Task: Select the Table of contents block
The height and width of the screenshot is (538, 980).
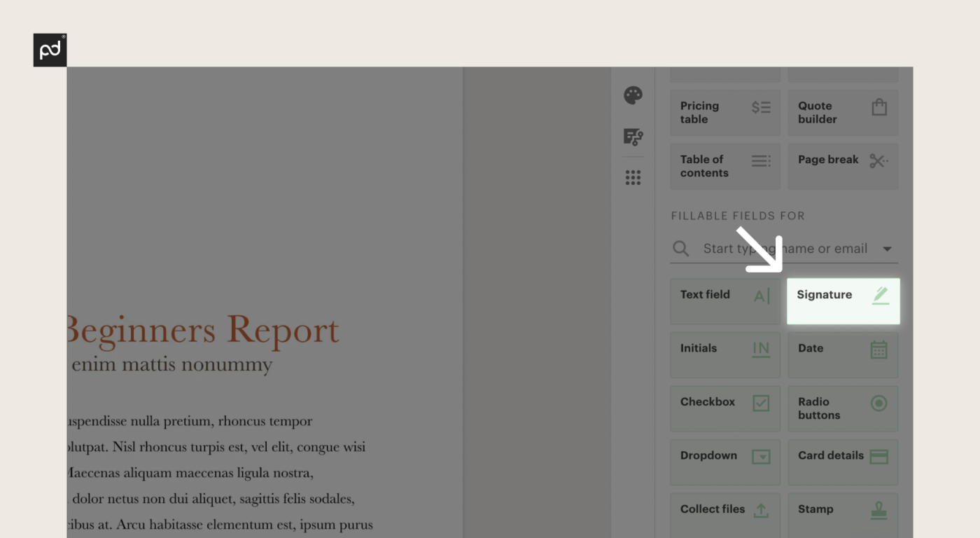Action: (725, 166)
